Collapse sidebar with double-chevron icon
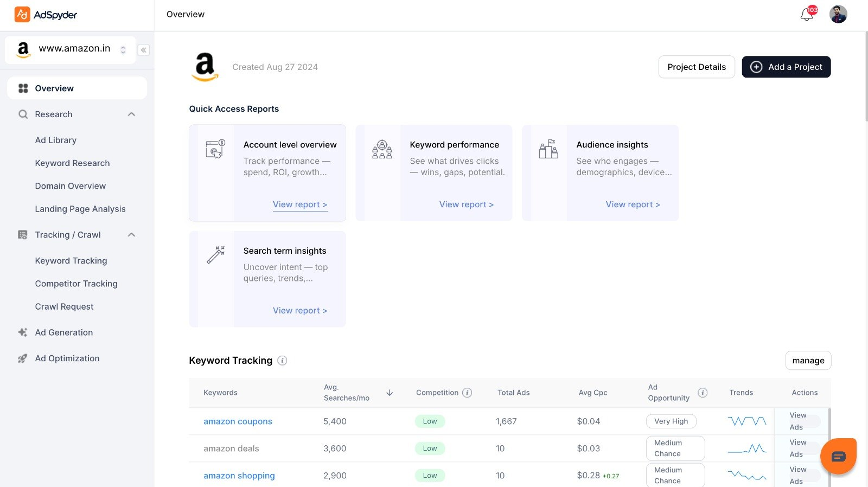This screenshot has height=487, width=868. point(143,50)
